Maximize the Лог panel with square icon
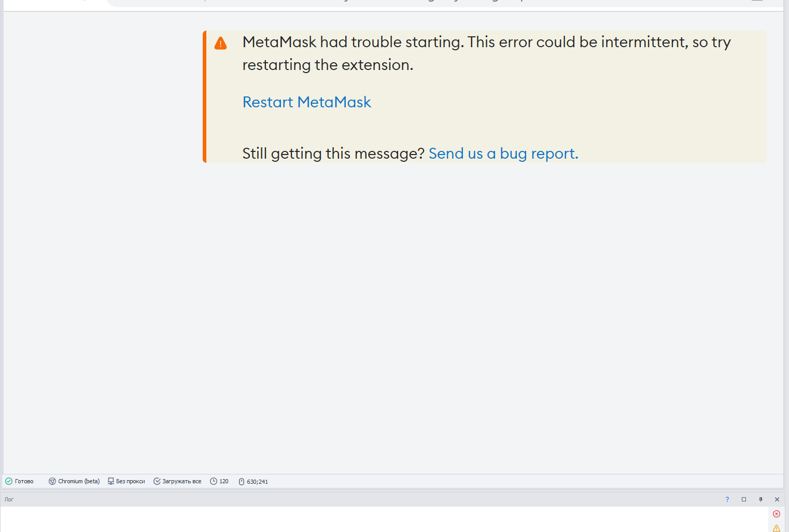 tap(744, 499)
